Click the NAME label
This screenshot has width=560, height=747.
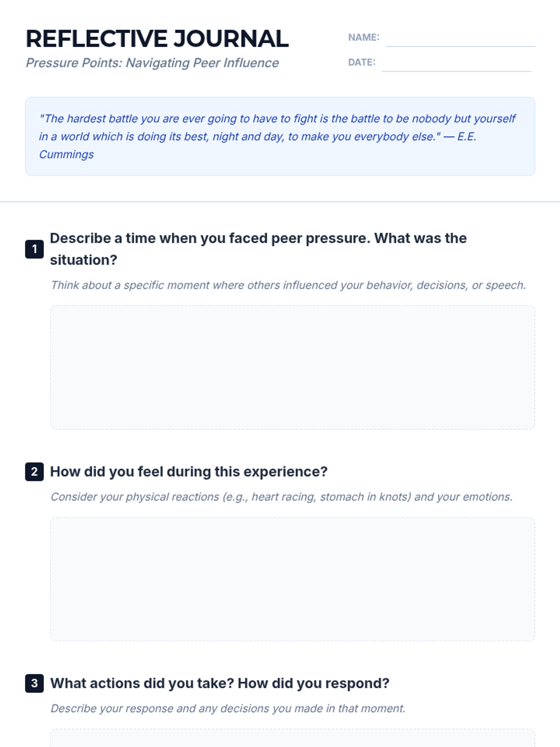click(x=364, y=37)
